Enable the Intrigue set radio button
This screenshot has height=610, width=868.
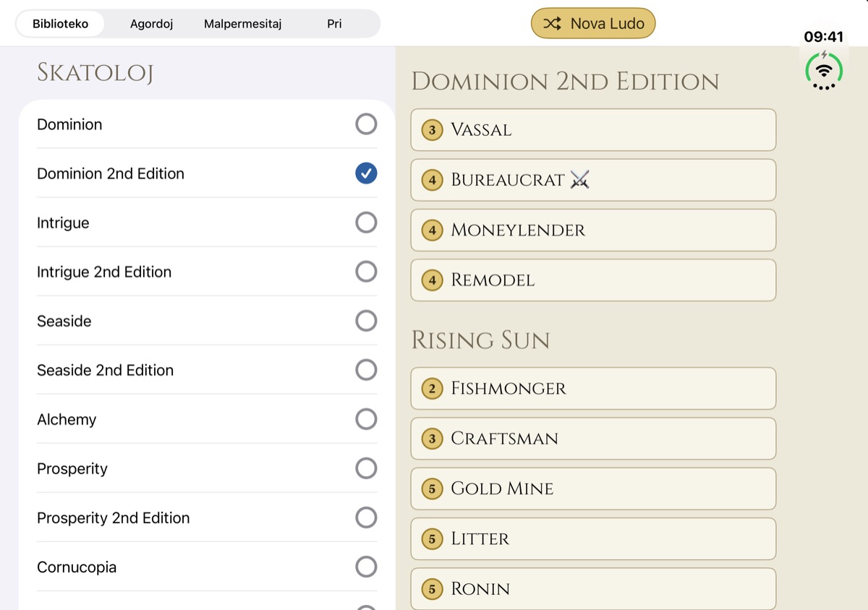pyautogui.click(x=366, y=223)
